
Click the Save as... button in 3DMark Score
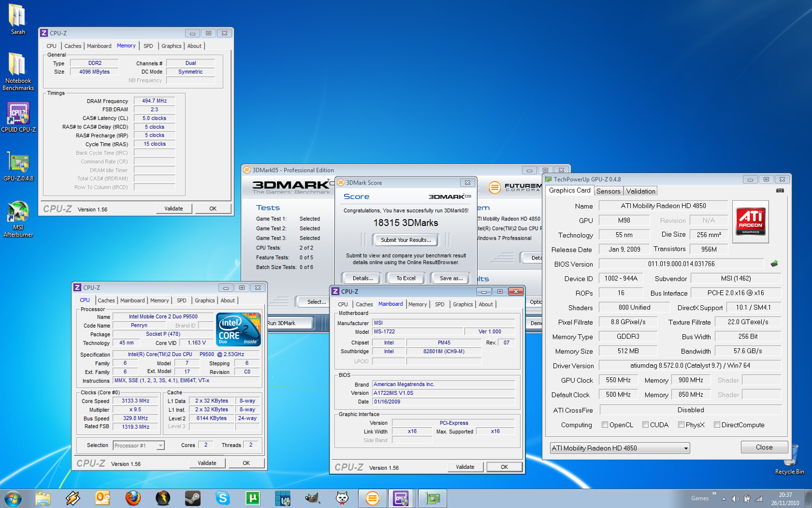[451, 278]
